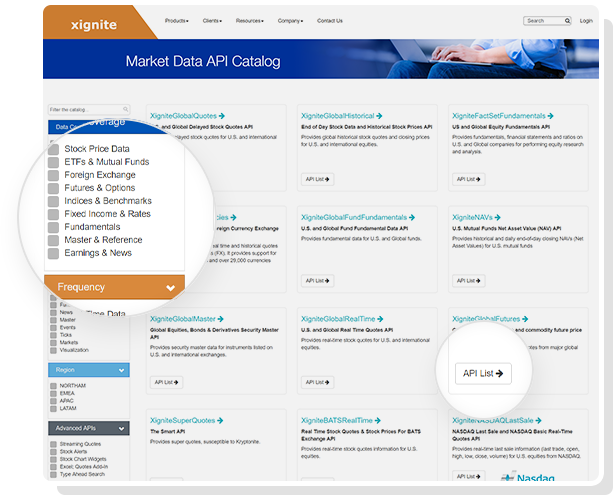Click API List button under XigniteFactSetFundamentals

pyautogui.click(x=468, y=179)
